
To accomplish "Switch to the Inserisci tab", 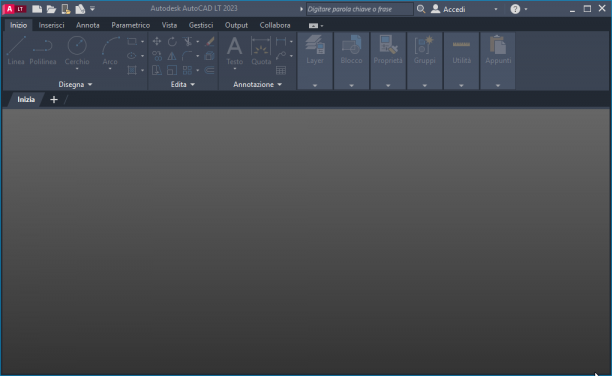I will click(52, 25).
